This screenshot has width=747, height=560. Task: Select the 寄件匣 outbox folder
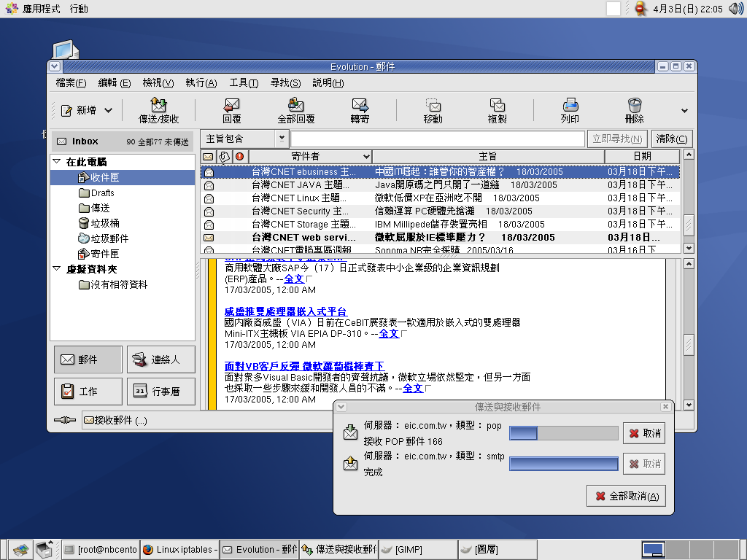(98, 254)
